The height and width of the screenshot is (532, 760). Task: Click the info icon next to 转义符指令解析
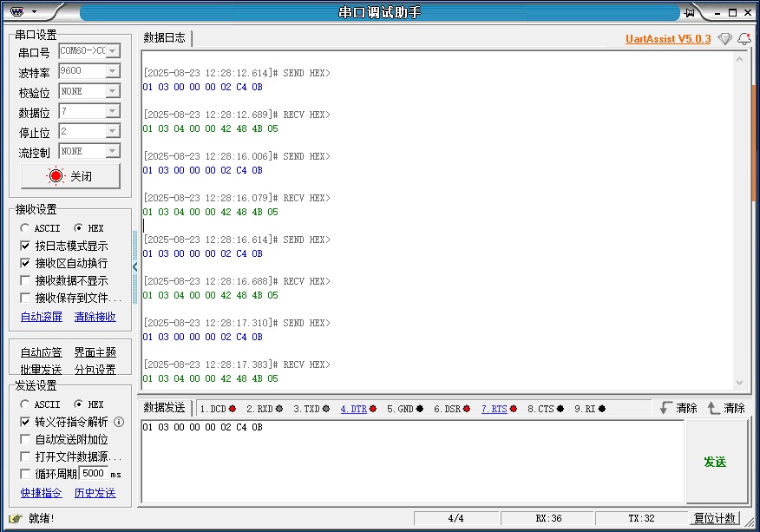119,422
